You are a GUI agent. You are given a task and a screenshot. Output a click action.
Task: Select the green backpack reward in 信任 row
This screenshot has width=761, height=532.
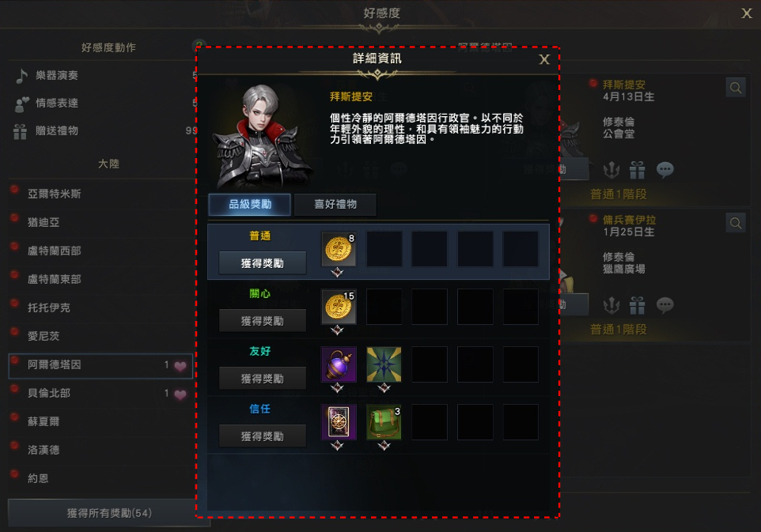(x=384, y=422)
